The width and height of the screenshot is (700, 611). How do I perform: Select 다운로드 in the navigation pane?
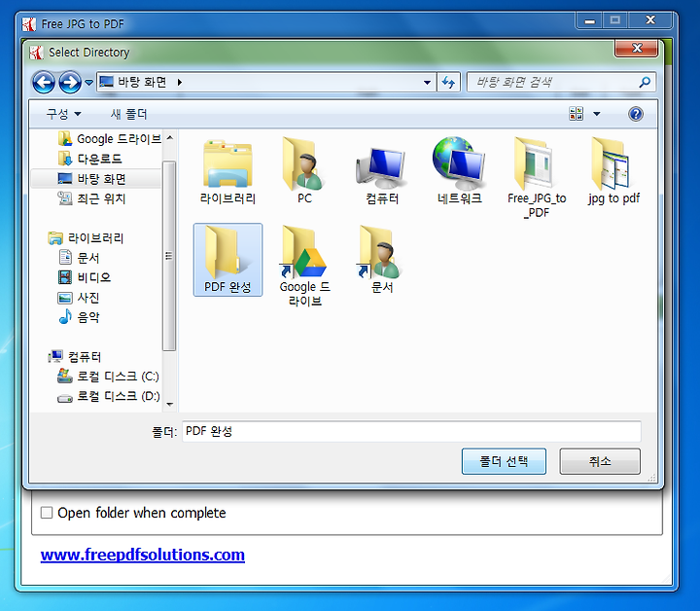89,159
